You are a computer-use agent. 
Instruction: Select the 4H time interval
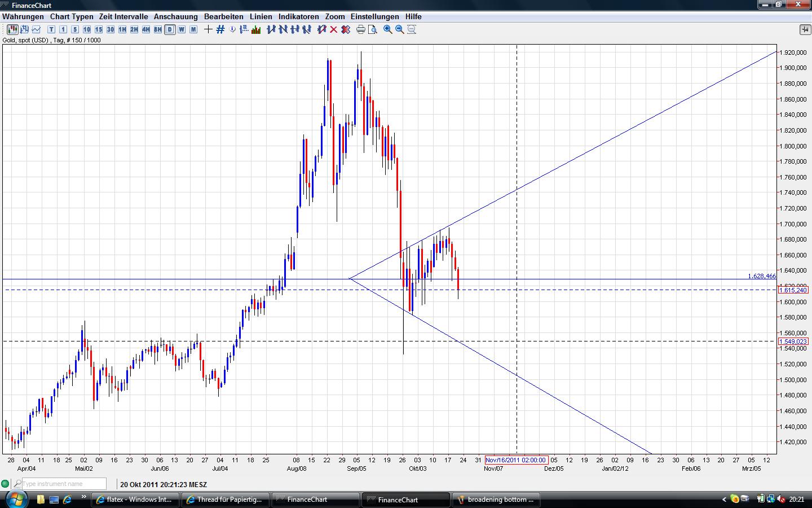(146, 29)
